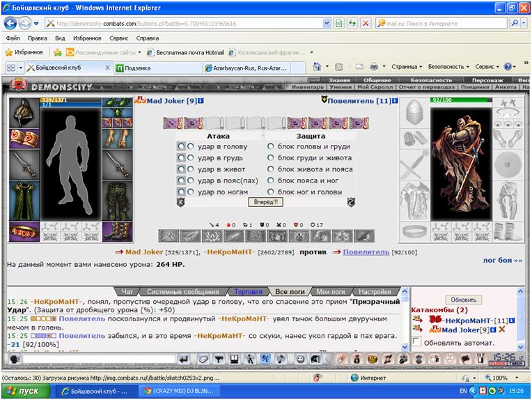
Task: Switch to the Подземка browser tab
Action: click(x=157, y=68)
